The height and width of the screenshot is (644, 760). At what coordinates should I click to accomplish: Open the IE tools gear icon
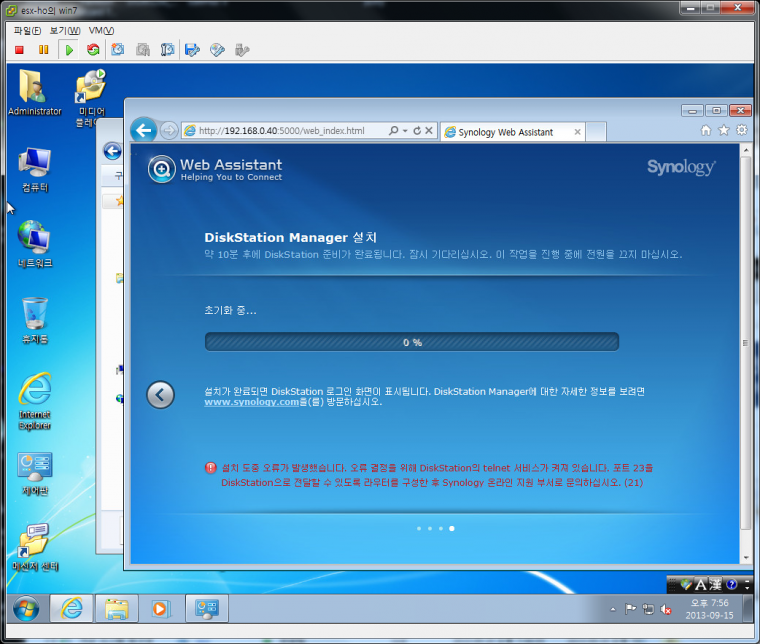click(742, 130)
